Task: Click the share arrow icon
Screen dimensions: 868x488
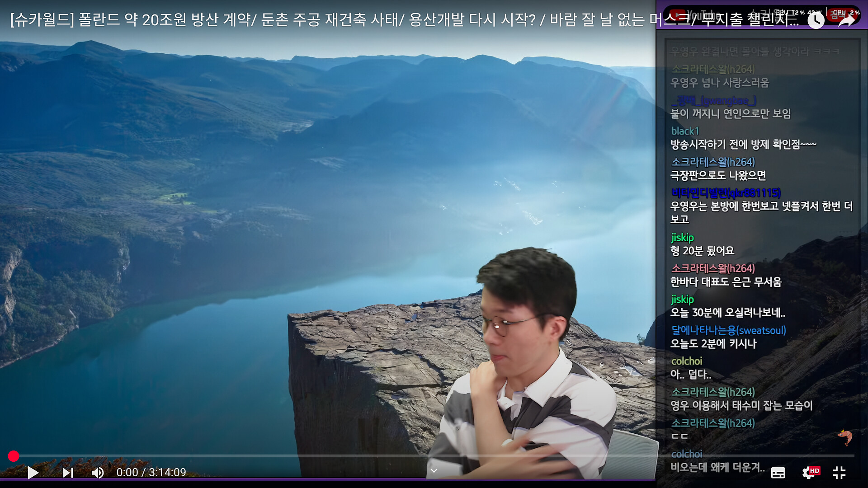Action: tap(846, 20)
